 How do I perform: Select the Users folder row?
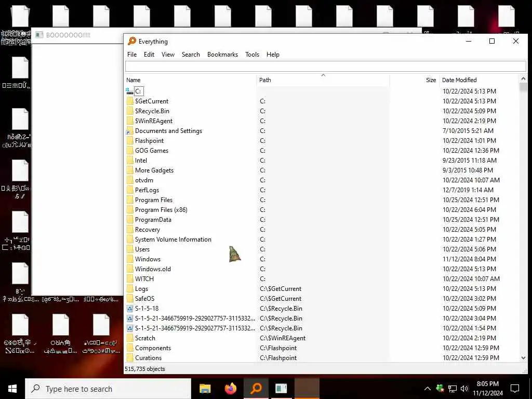coord(322,249)
